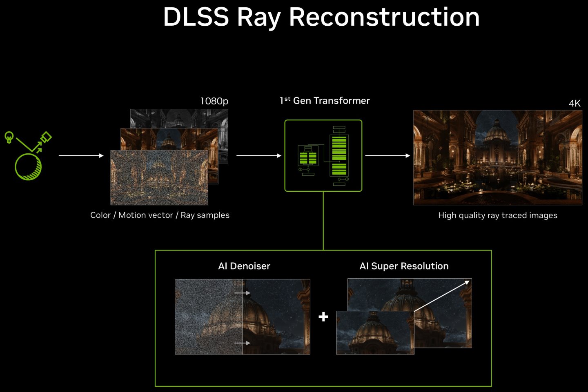Click the AI Denoiser heading

tap(244, 266)
